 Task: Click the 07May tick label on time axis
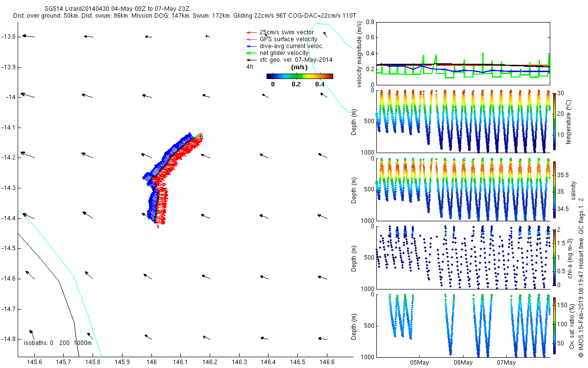click(506, 363)
